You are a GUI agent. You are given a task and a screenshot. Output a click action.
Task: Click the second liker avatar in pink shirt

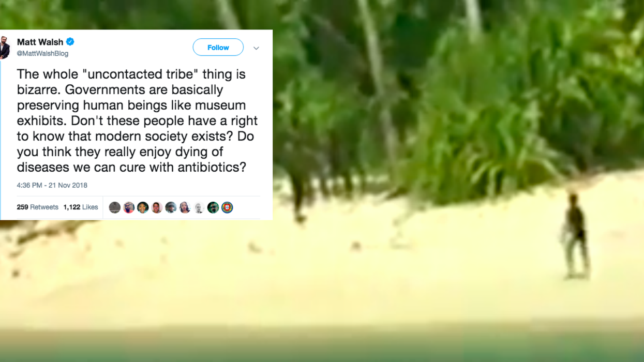tap(129, 207)
